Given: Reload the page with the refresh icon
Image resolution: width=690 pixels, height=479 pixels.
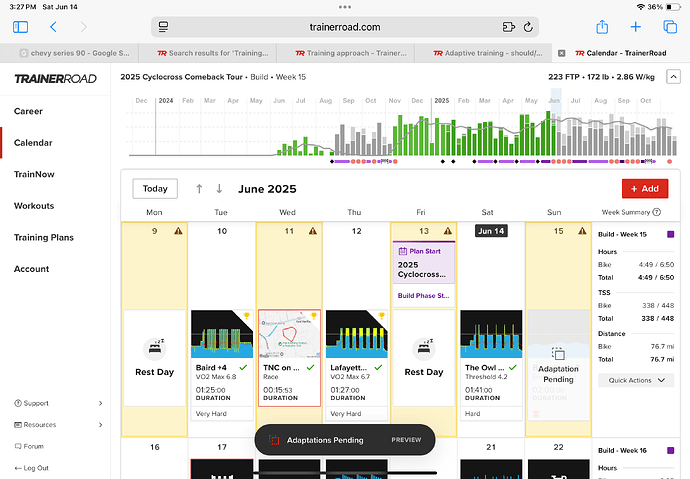Looking at the screenshot, I should 528,27.
